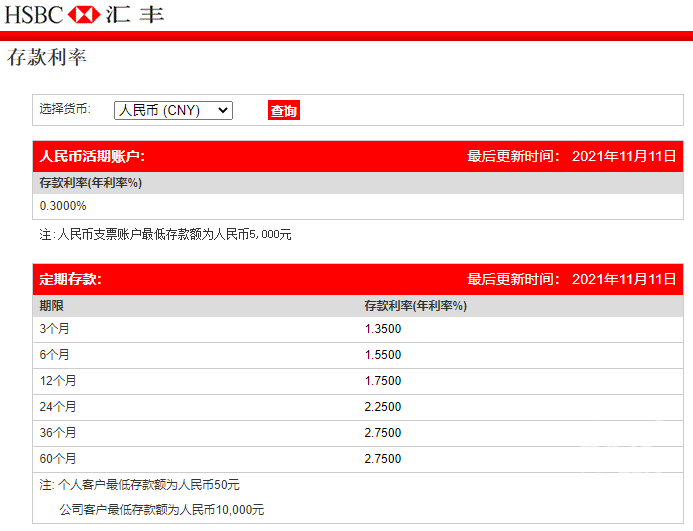Click the 定期存款 section header
The width and height of the screenshot is (693, 531).
70,279
